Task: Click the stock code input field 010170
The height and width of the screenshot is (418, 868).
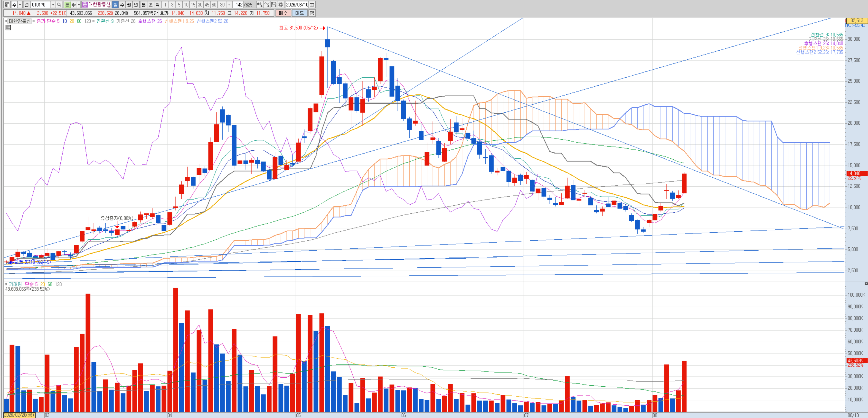Action: click(x=41, y=5)
